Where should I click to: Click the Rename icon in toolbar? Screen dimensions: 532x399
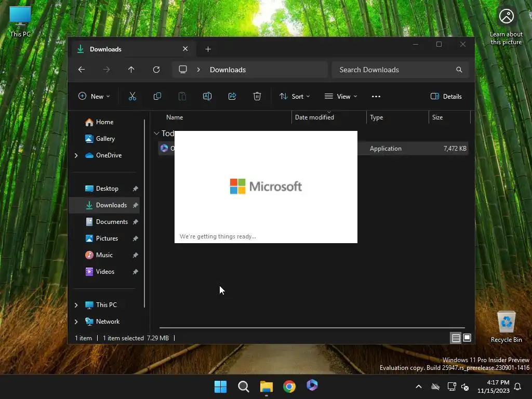[x=207, y=96]
